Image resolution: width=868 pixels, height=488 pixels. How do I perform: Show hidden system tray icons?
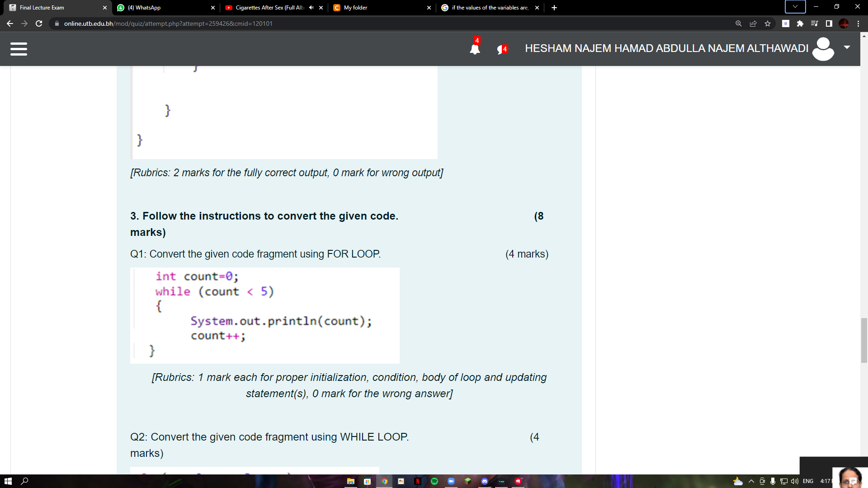click(751, 482)
